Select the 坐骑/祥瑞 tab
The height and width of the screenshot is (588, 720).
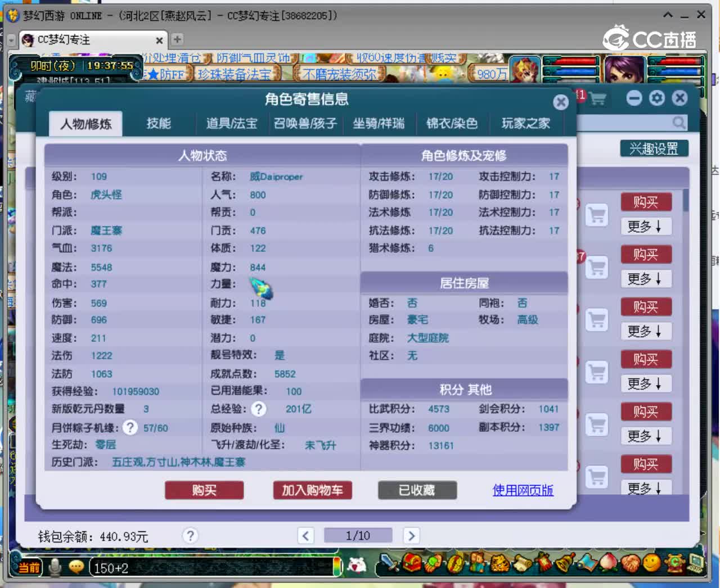point(379,123)
